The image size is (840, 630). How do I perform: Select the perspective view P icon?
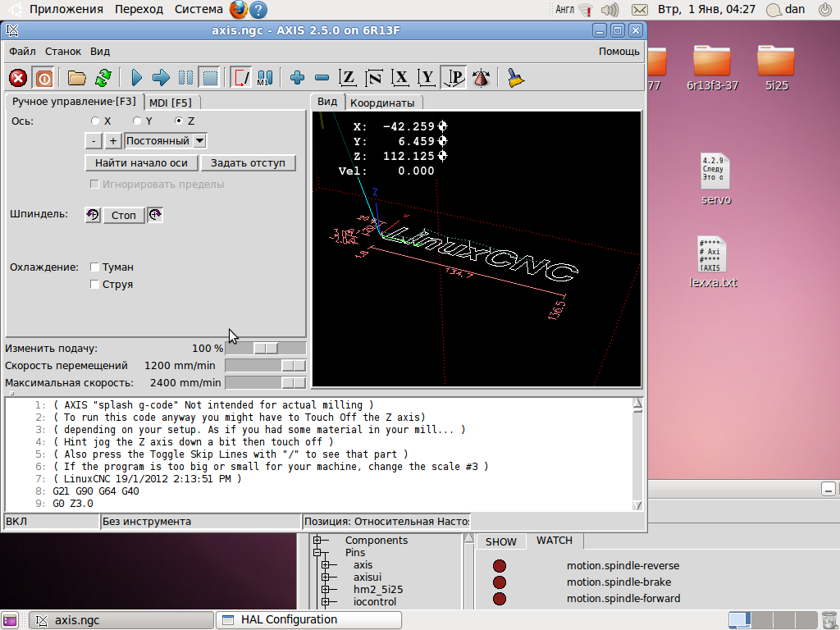(454, 78)
